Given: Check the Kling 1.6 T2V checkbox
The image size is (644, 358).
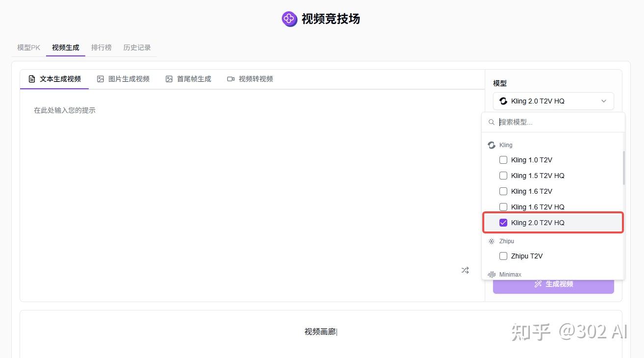Looking at the screenshot, I should (x=503, y=191).
